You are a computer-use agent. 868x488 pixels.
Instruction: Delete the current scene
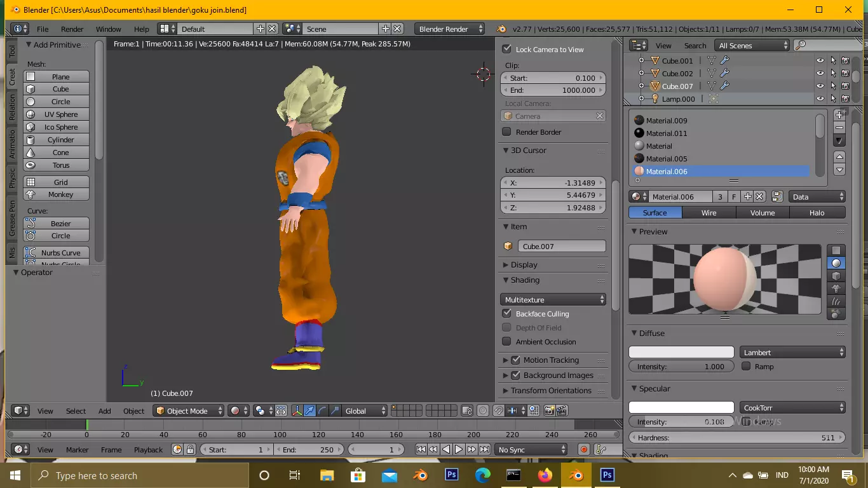coord(397,29)
